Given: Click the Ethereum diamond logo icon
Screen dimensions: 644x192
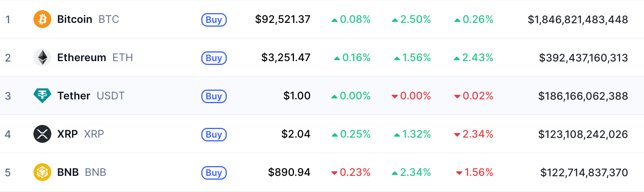Looking at the screenshot, I should pyautogui.click(x=42, y=57).
